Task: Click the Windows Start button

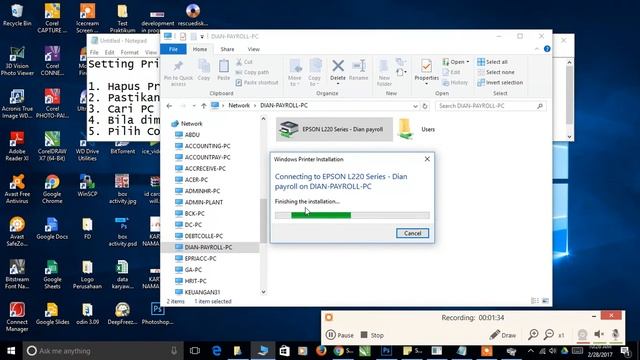Action: coord(11,351)
